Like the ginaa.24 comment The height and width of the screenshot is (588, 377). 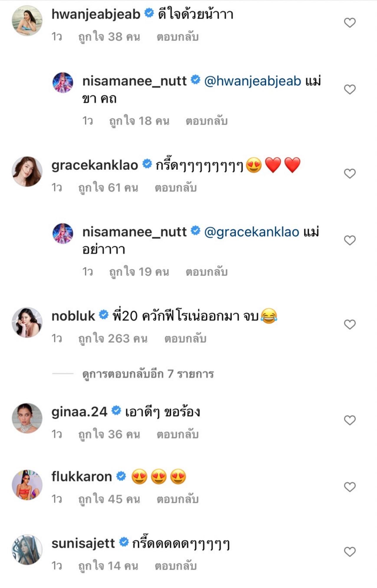[x=350, y=420]
